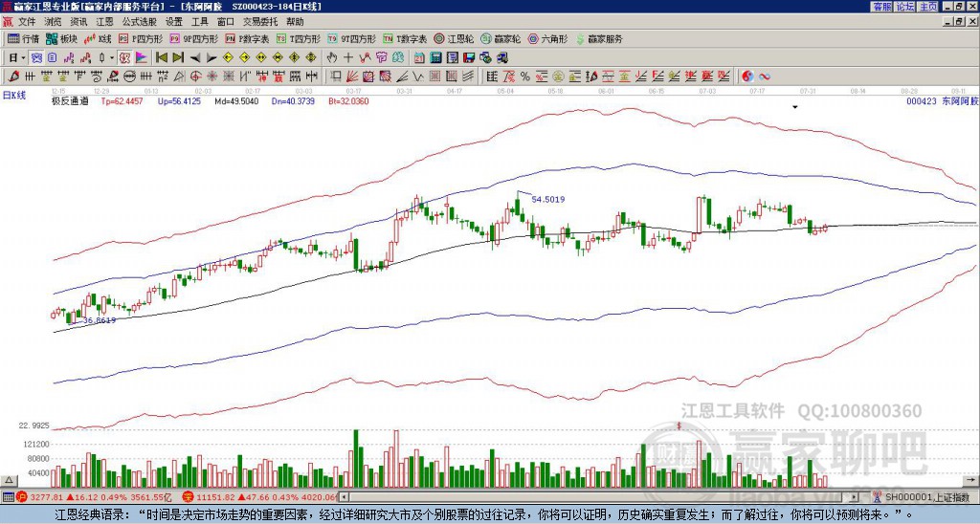Viewport: 980px width, 524px height.
Task: Click the 36.8619 low price label
Action: 100,319
